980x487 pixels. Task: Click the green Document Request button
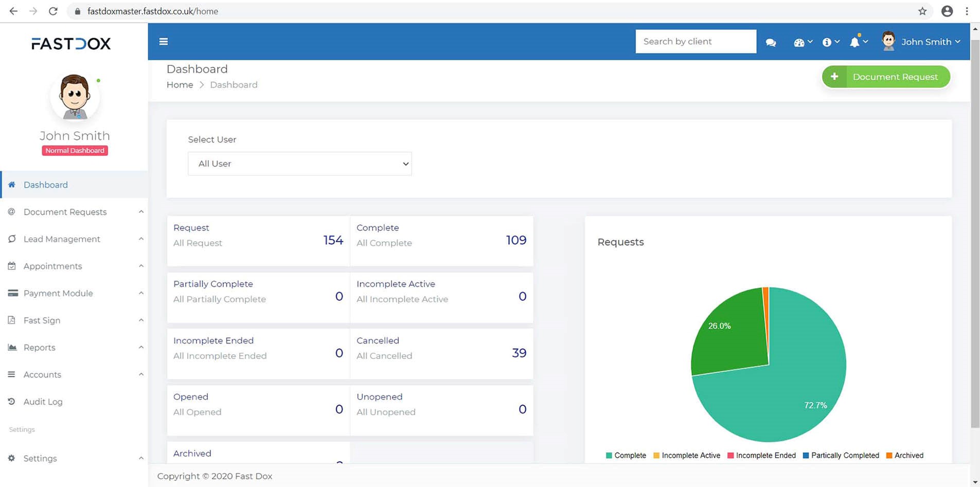[886, 77]
